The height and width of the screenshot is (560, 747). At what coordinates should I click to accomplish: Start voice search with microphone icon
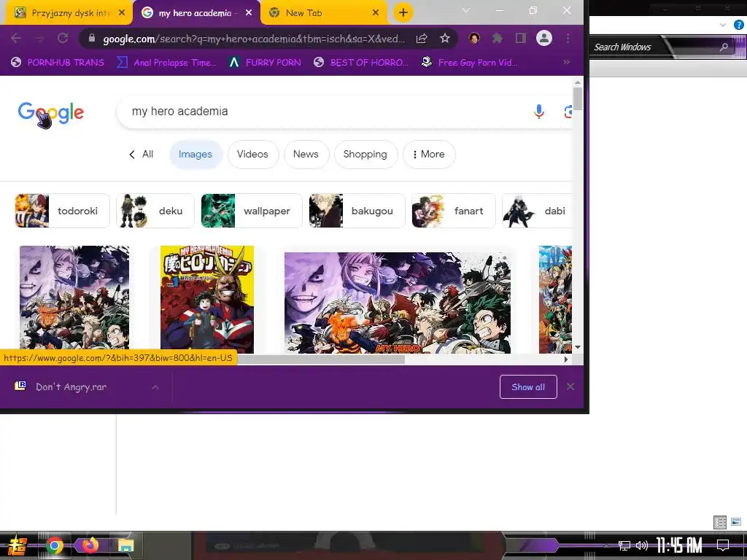[539, 112]
